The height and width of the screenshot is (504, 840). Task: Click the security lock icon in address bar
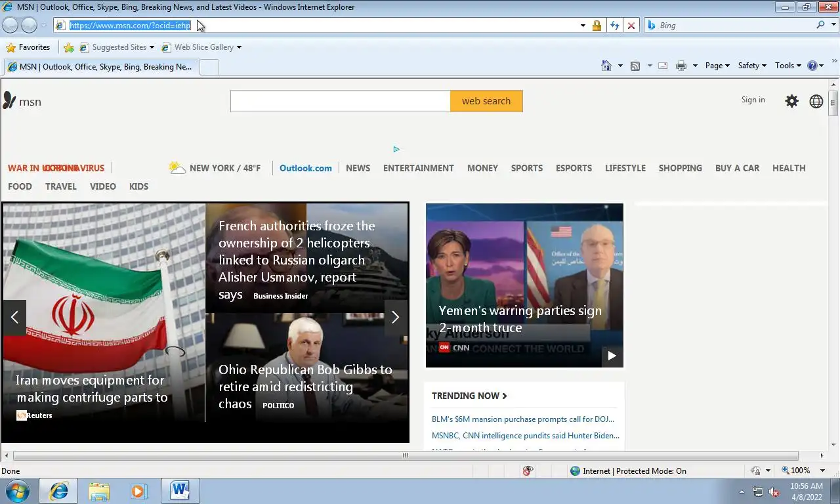pos(597,25)
